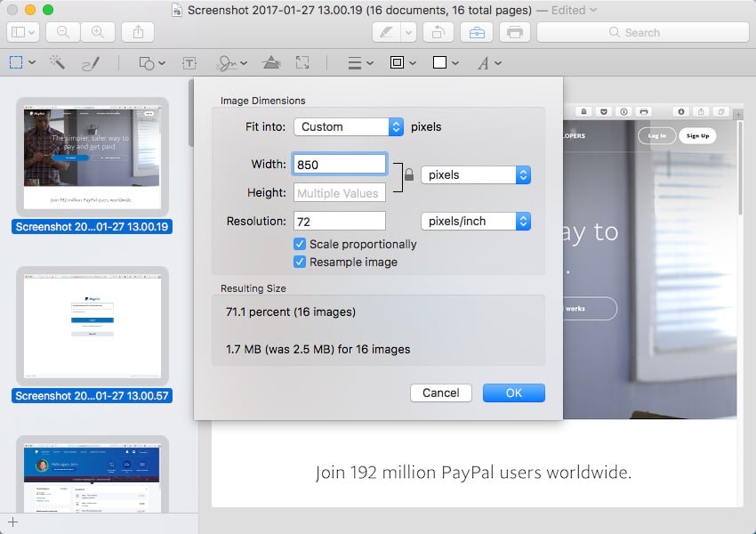The height and width of the screenshot is (534, 756).
Task: Click the '71.1 percent (16 images)' text
Action: point(291,311)
